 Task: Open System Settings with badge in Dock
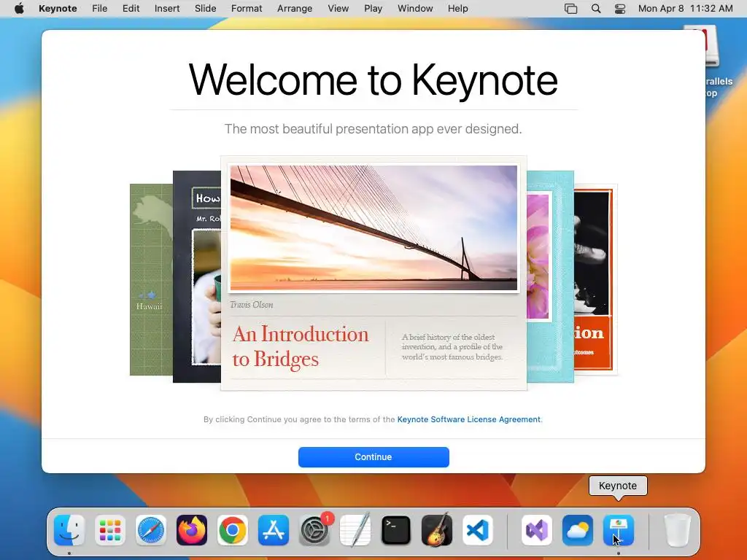point(314,530)
